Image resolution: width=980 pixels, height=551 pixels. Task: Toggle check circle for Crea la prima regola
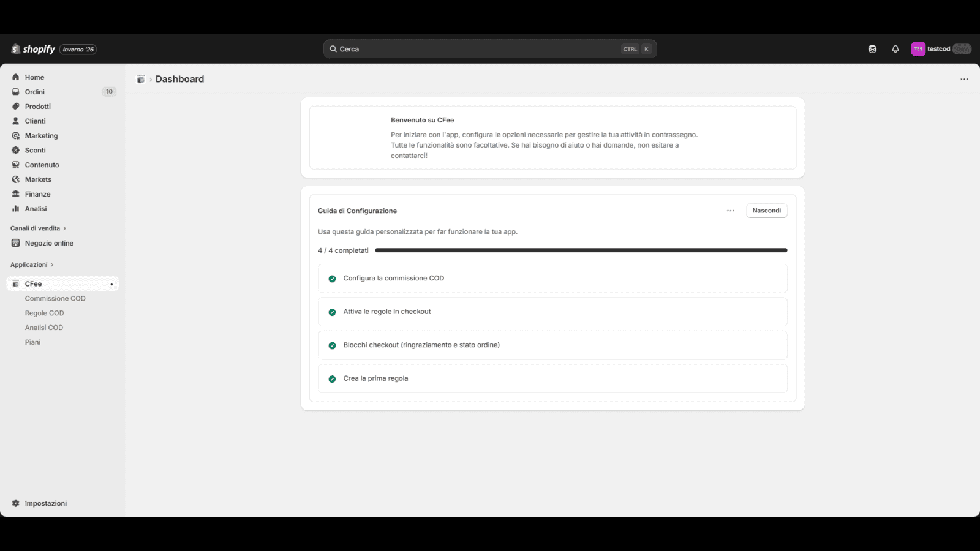pyautogui.click(x=332, y=379)
